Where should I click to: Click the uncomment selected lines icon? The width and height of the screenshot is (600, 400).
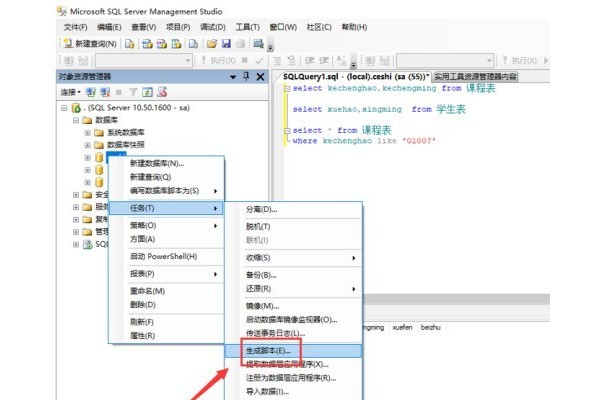(x=291, y=60)
